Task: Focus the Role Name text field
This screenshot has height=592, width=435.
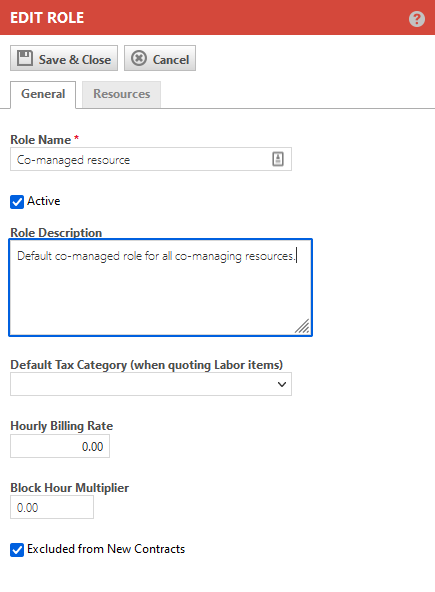Action: click(x=151, y=159)
